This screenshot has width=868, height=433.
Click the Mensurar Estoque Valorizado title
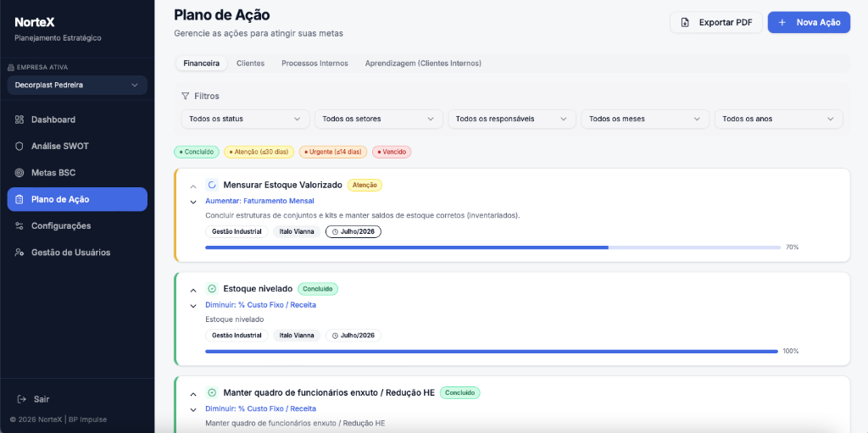click(x=283, y=185)
